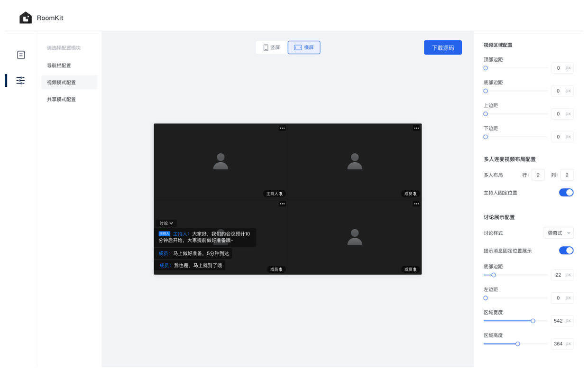Click the 区域高度 slider handle
This screenshot has height=372, width=588.
[x=518, y=344]
